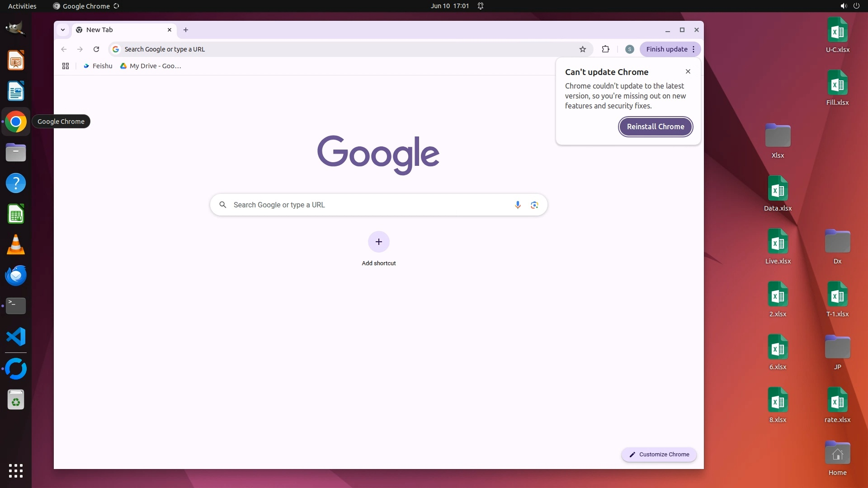Open the Extensions puzzle icon
This screenshot has width=868, height=488.
(605, 49)
